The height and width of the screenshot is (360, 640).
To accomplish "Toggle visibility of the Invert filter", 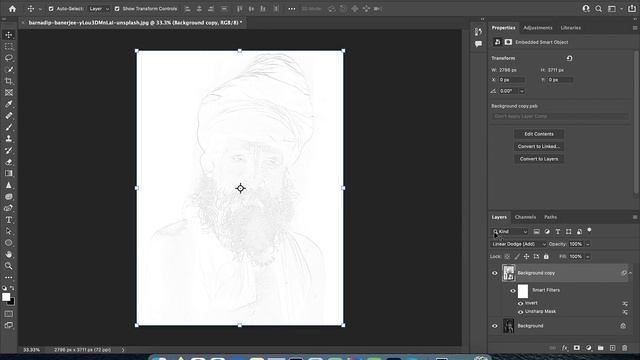I will (520, 303).
